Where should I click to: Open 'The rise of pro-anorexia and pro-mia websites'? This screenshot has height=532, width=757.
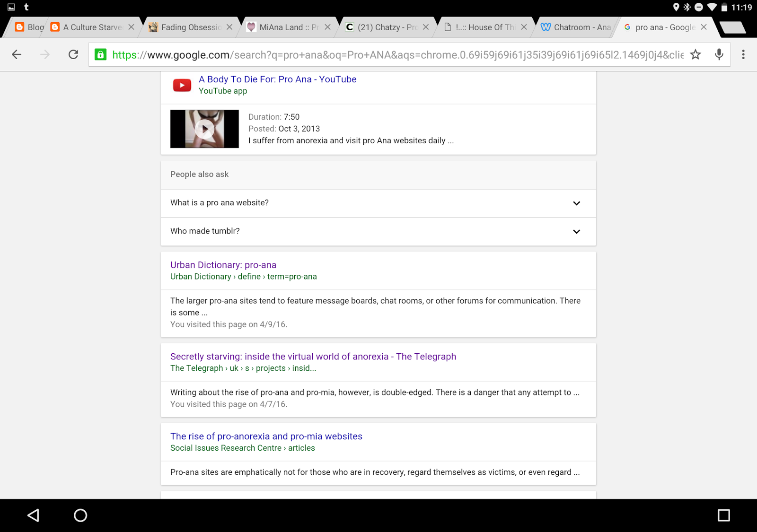266,436
